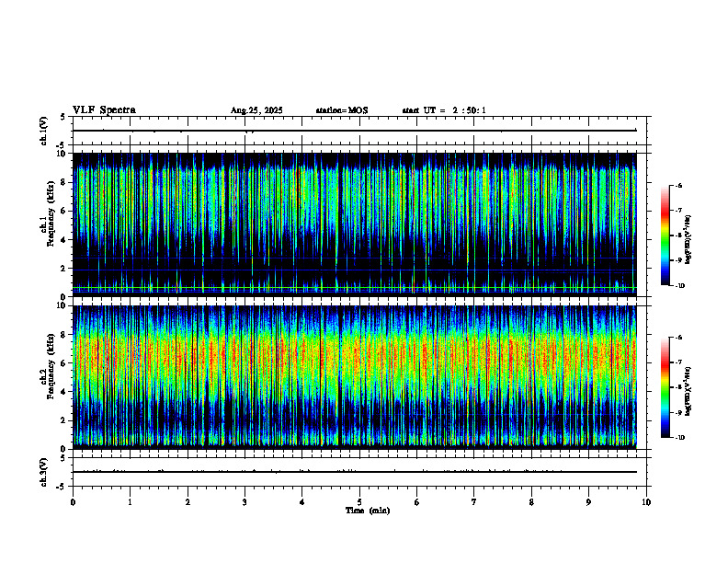This screenshot has width=728, height=563.
Task: Select time axis tick label "4"
Action: point(302,502)
